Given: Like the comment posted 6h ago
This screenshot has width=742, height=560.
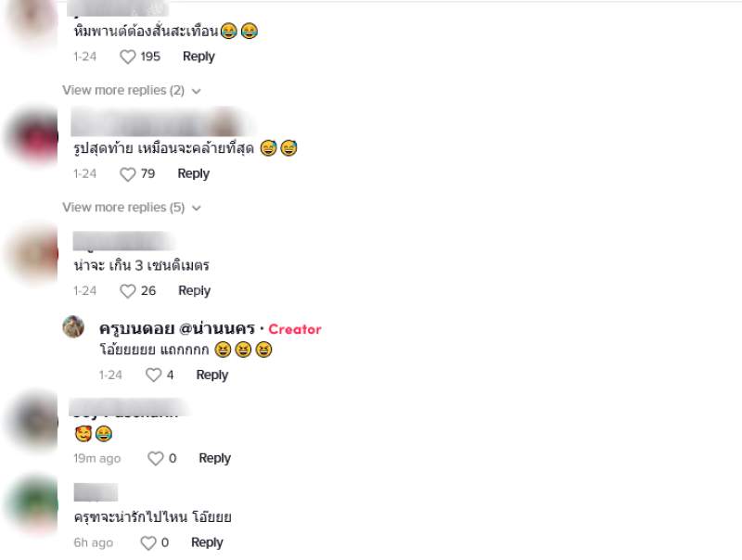Looking at the screenshot, I should (148, 542).
